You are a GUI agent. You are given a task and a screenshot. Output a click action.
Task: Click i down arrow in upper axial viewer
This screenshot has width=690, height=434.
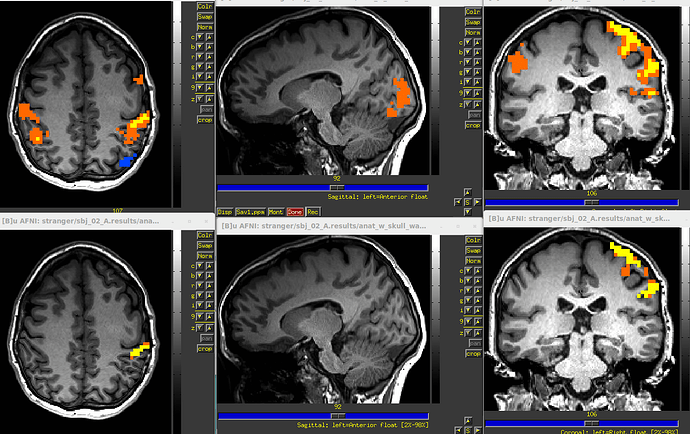200,77
